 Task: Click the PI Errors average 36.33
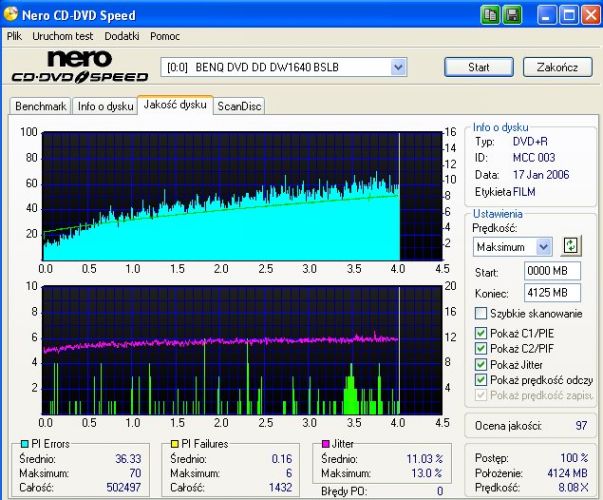pos(128,459)
